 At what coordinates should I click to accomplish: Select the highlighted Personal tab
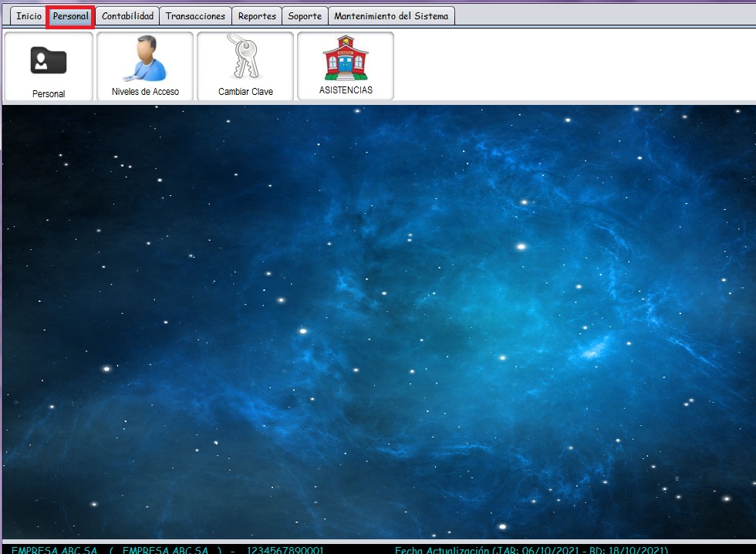click(70, 16)
